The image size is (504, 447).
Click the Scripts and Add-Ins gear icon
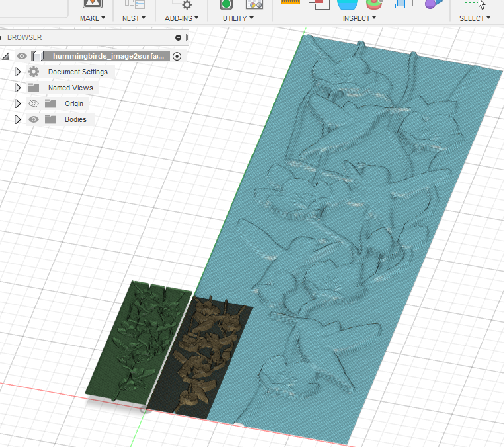click(183, 4)
